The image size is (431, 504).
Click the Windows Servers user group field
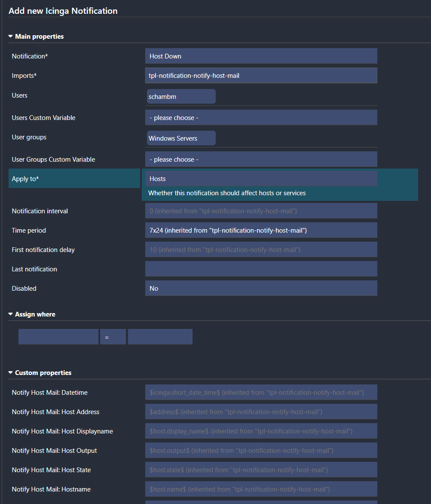tap(181, 138)
